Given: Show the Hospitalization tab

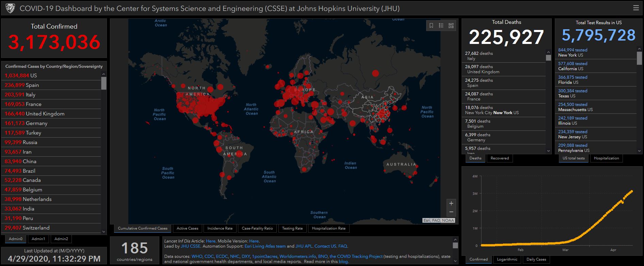Looking at the screenshot, I should pos(607,158).
